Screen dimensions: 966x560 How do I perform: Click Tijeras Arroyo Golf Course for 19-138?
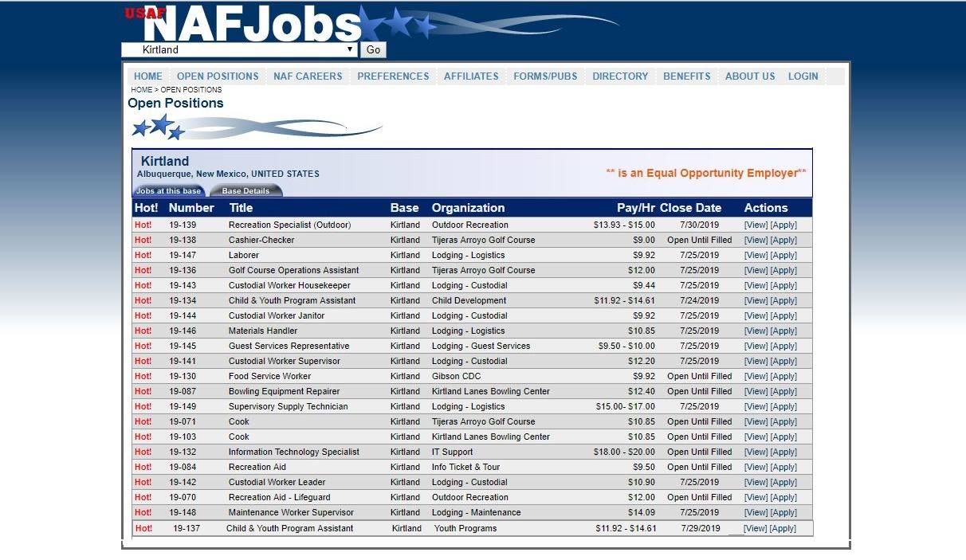point(483,241)
